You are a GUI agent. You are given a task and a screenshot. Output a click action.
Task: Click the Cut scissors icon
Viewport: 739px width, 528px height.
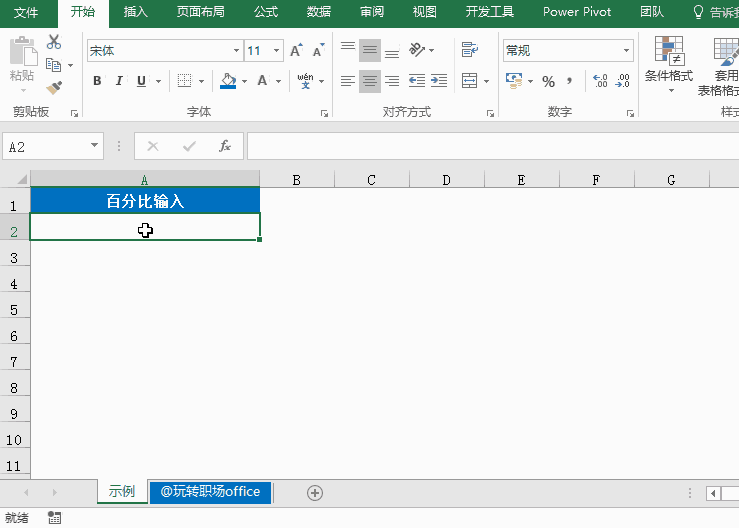54,42
